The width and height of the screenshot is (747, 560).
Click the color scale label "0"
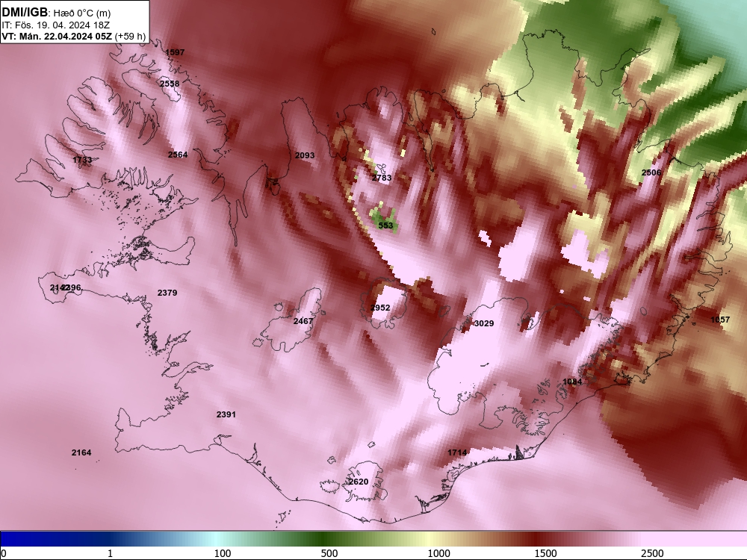[x=4, y=553]
